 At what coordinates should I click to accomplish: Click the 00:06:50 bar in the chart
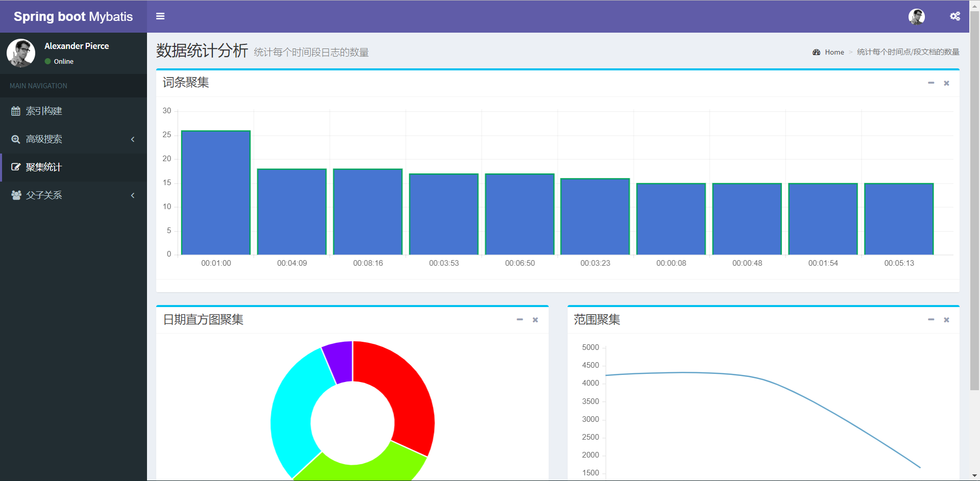pyautogui.click(x=520, y=214)
